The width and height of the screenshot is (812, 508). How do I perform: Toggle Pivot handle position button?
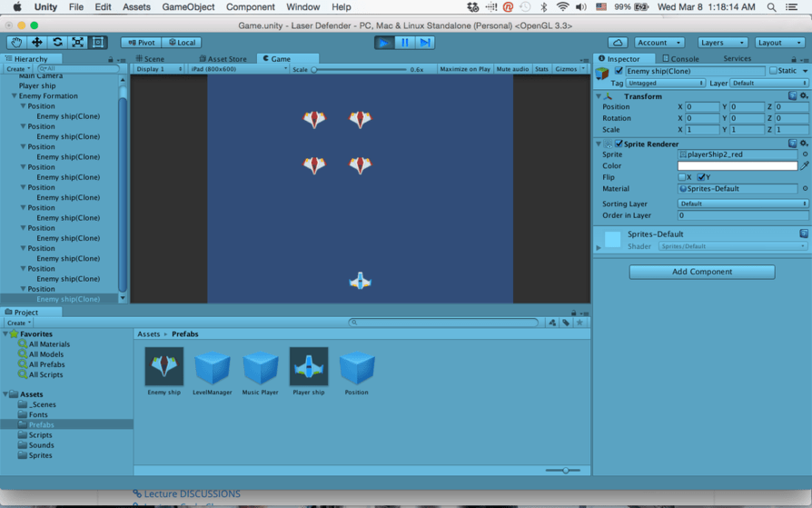(x=142, y=43)
